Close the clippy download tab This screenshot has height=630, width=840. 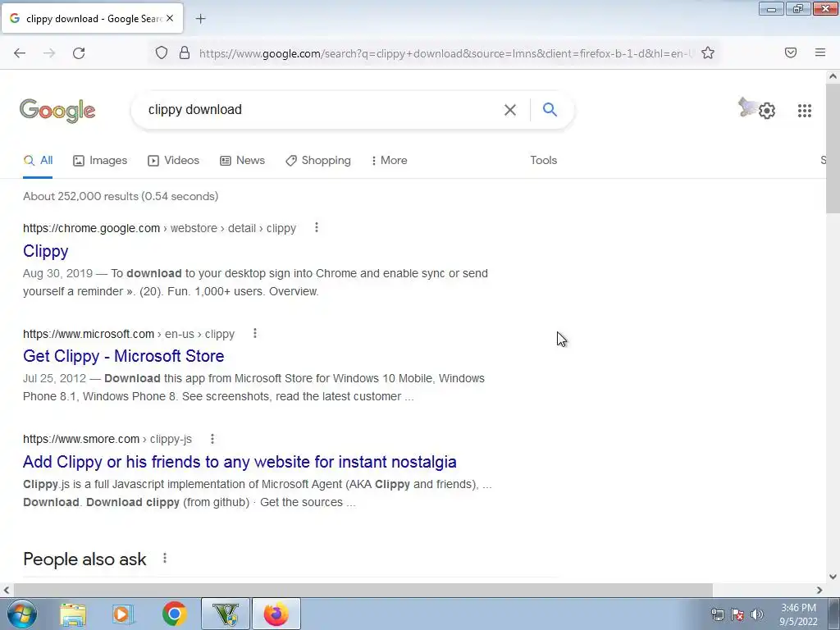(170, 18)
